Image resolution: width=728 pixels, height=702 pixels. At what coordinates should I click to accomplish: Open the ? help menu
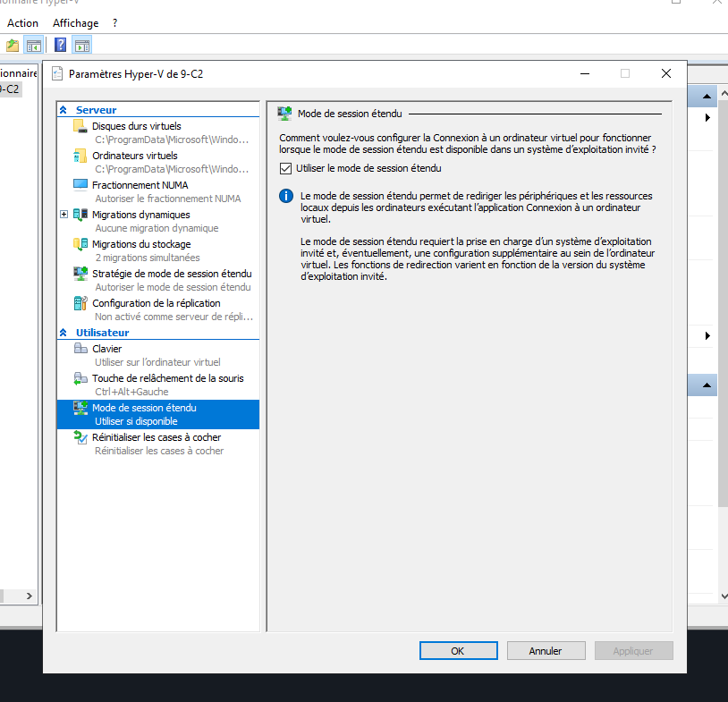(114, 22)
